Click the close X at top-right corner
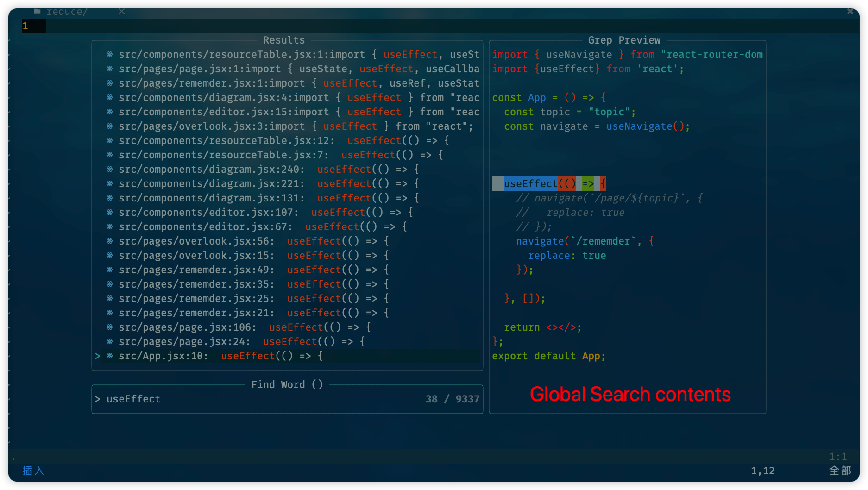 pyautogui.click(x=850, y=12)
